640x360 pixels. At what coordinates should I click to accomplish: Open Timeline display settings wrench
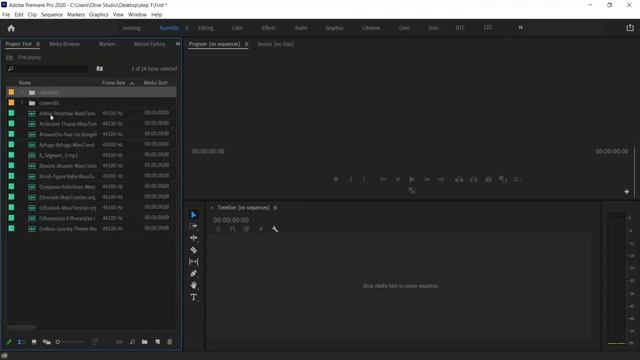(x=275, y=229)
